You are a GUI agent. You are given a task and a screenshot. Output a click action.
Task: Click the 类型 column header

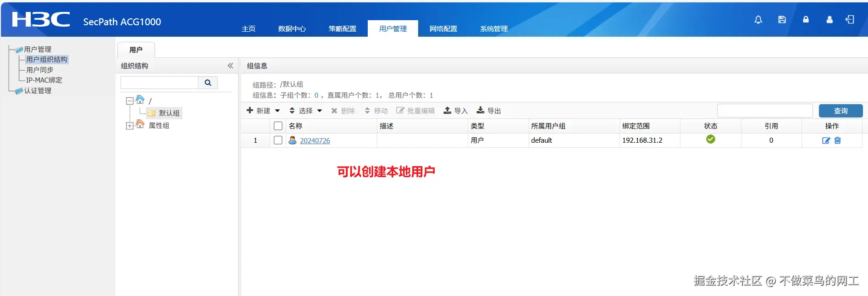477,126
